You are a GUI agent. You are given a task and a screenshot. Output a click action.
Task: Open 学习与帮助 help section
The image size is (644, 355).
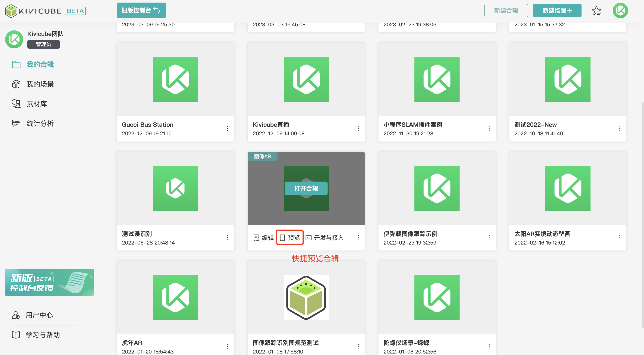(43, 335)
